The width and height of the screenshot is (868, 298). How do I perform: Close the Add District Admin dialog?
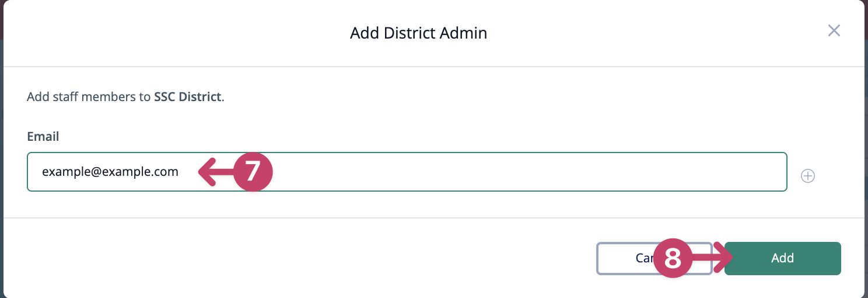[834, 31]
